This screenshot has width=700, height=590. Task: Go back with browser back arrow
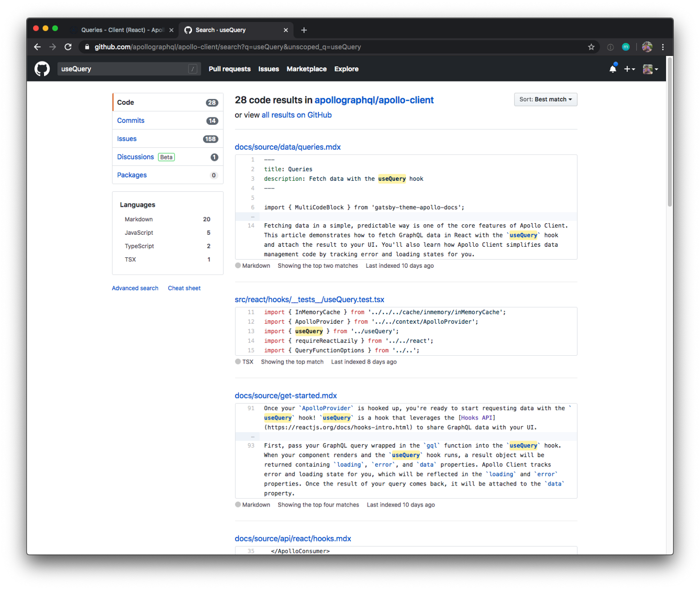click(x=37, y=47)
